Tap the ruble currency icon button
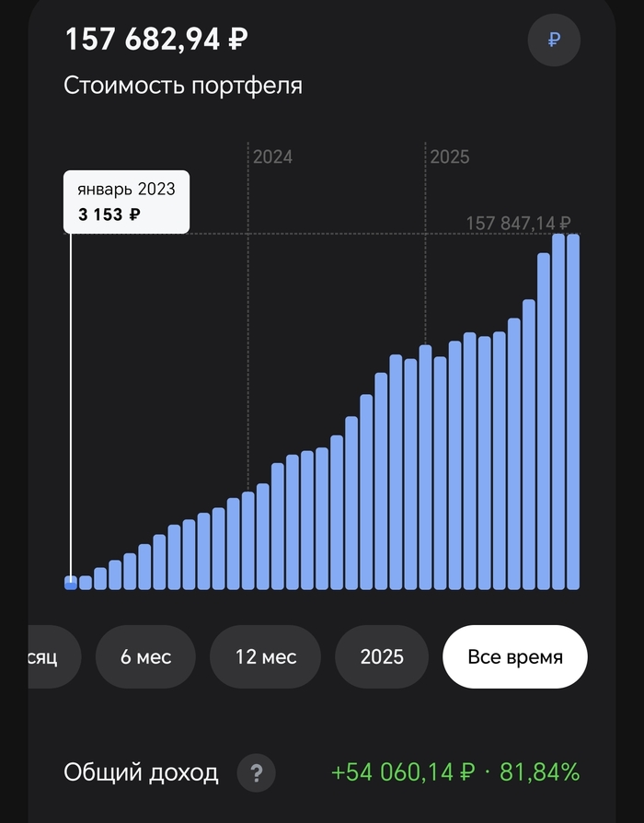This screenshot has width=644, height=823. tap(554, 40)
